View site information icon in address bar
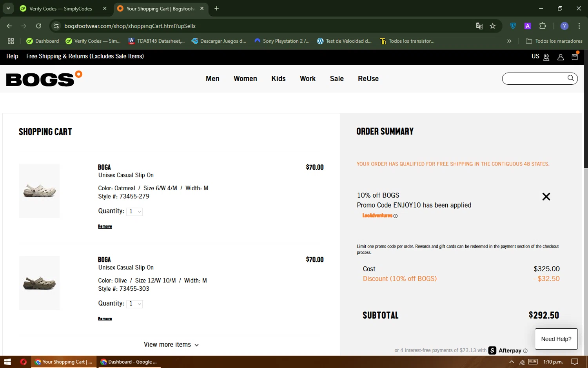The image size is (588, 368). point(56,26)
